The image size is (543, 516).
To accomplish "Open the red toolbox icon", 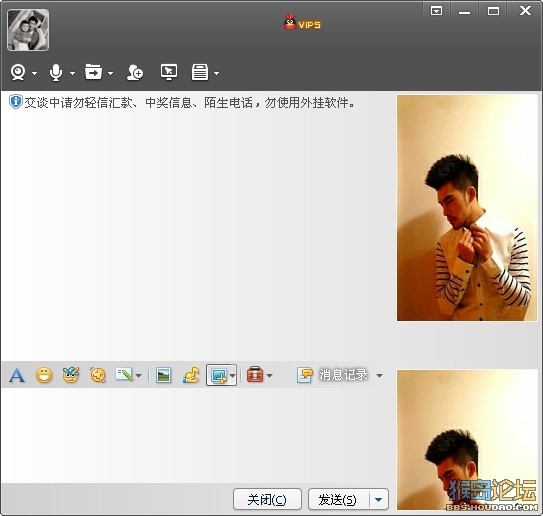I will [255, 375].
